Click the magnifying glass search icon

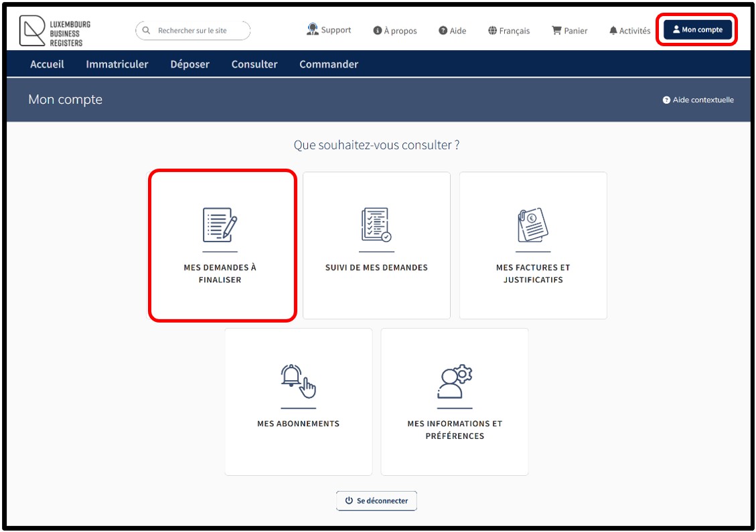coord(147,31)
